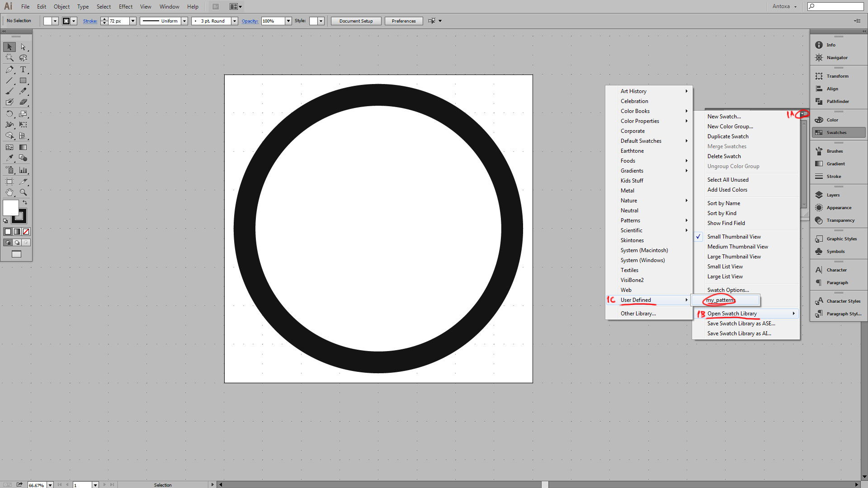The image size is (868, 488).
Task: Select the Type tool
Action: 23,70
